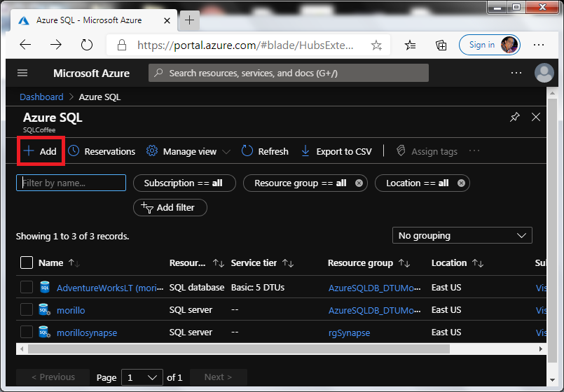Toggle the select-all checkbox in header
Image resolution: width=564 pixels, height=392 pixels.
pos(27,262)
